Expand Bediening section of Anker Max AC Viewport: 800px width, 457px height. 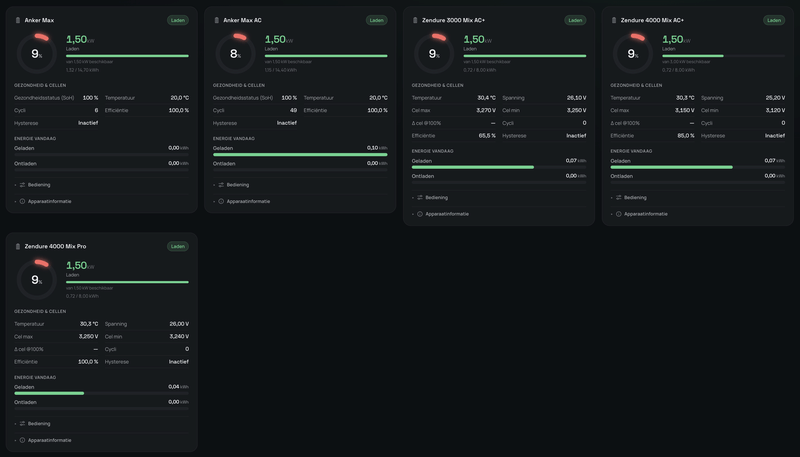(x=300, y=185)
